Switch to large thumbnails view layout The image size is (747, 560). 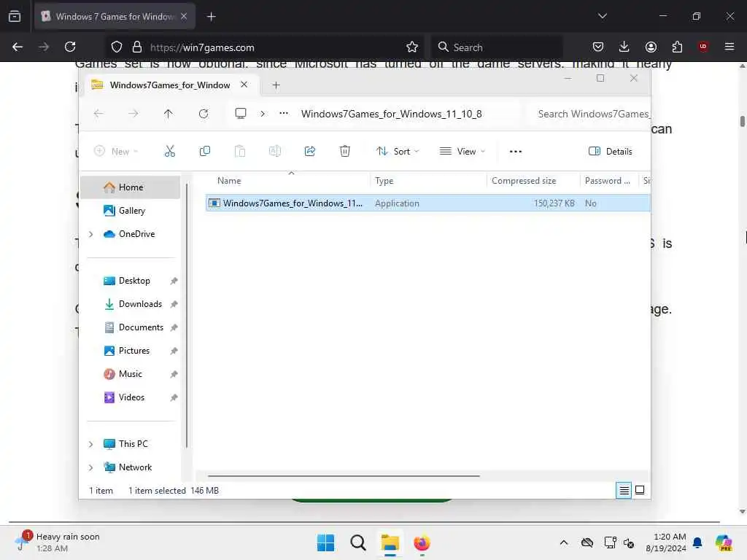point(640,490)
